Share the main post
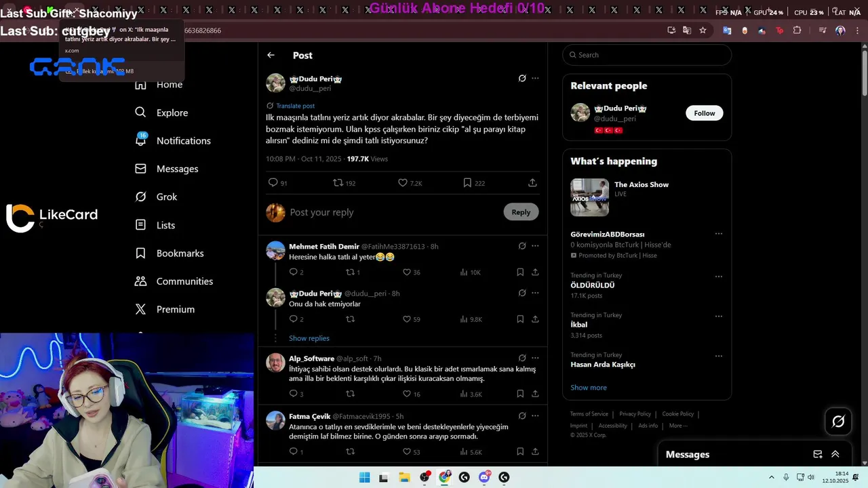 click(532, 182)
